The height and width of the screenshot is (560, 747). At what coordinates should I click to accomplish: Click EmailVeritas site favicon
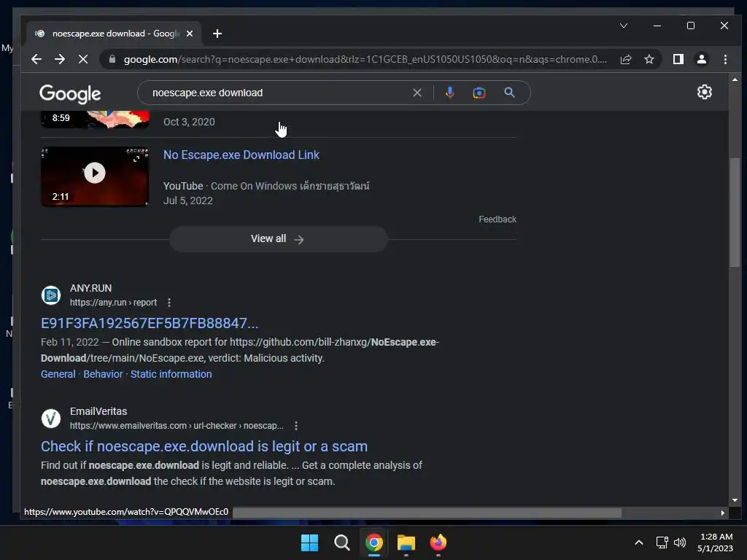(x=51, y=419)
